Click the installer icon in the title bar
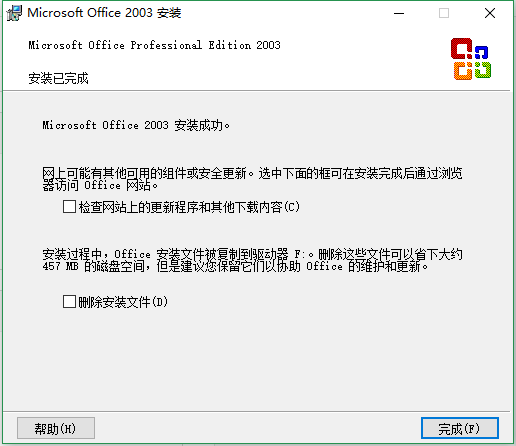The width and height of the screenshot is (516, 446). click(14, 13)
